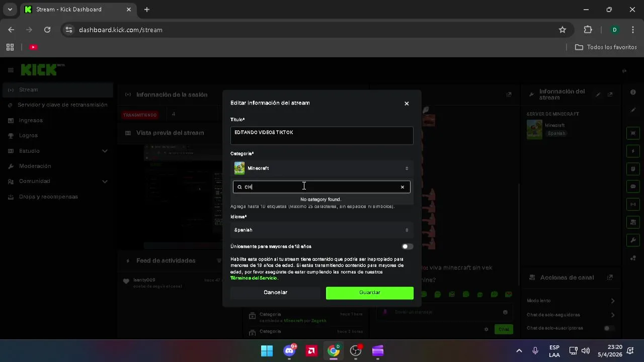
Task: Pop out the Acciones de canal panel
Action: click(610, 278)
